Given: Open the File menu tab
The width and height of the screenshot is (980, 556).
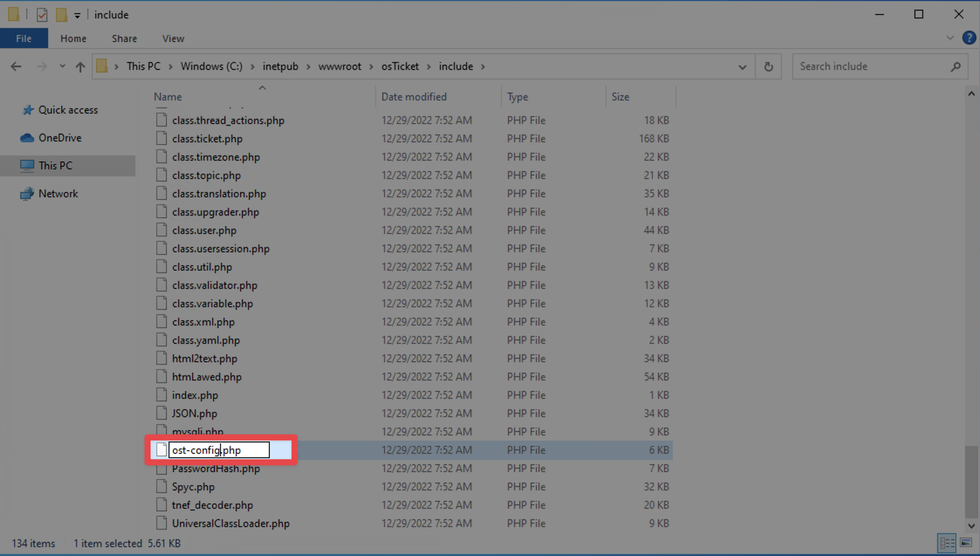Looking at the screenshot, I should (x=24, y=38).
